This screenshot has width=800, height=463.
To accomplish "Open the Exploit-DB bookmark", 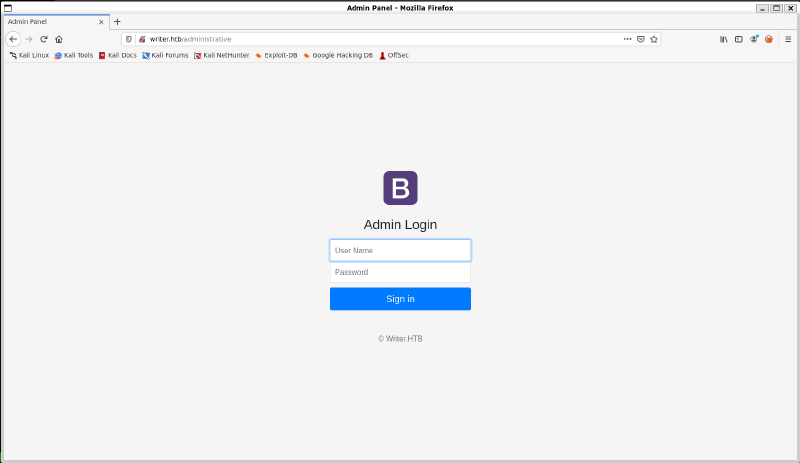I will tap(276, 55).
